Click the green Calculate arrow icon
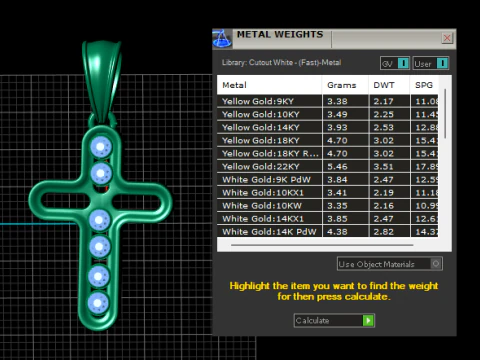This screenshot has height=360, width=480. (368, 321)
